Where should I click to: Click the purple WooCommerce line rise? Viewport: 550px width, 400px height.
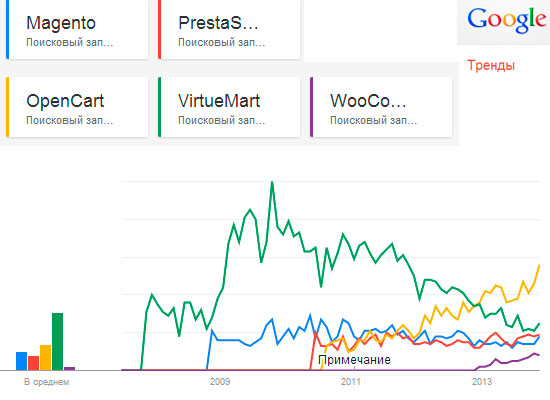click(x=507, y=361)
